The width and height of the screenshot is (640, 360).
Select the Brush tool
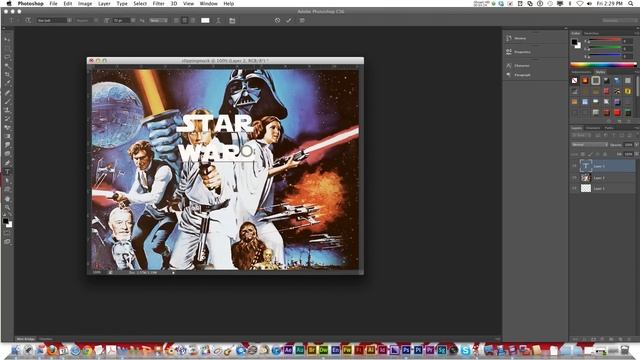(x=7, y=101)
